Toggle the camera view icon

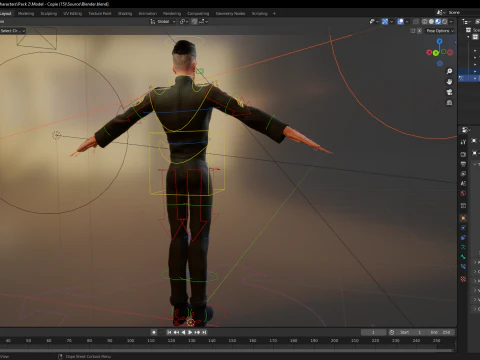pyautogui.click(x=449, y=92)
